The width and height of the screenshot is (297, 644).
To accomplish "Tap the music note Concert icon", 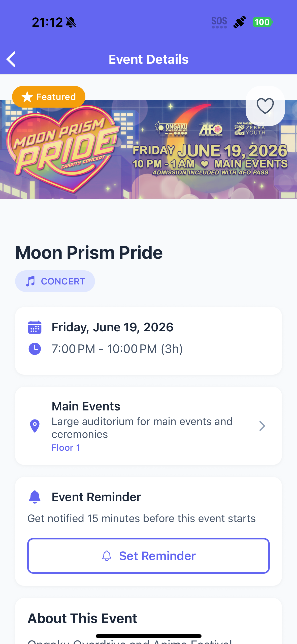I will pyautogui.click(x=30, y=281).
